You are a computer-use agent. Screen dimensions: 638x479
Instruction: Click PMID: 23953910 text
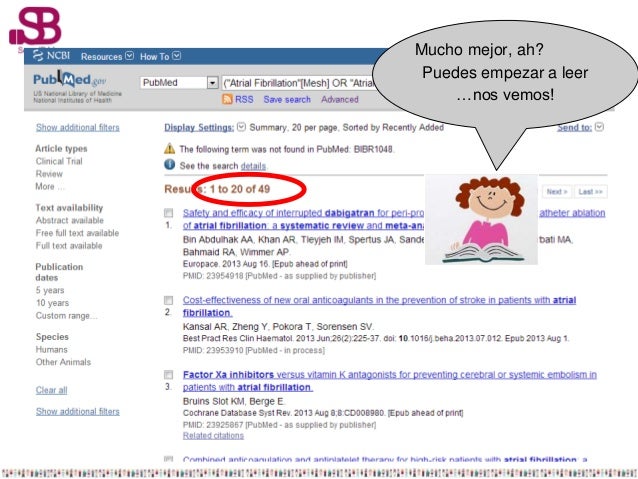(x=213, y=350)
